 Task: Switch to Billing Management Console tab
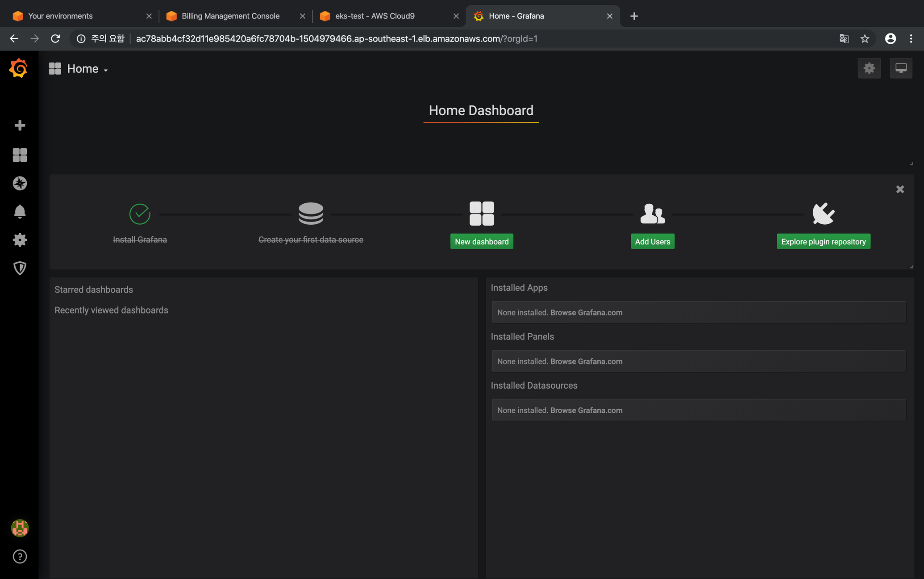pos(230,16)
